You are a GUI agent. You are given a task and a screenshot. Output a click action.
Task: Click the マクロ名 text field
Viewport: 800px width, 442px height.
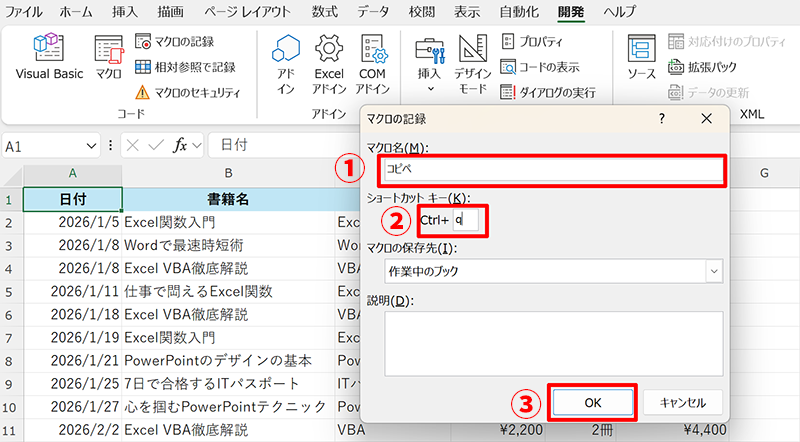click(x=550, y=170)
